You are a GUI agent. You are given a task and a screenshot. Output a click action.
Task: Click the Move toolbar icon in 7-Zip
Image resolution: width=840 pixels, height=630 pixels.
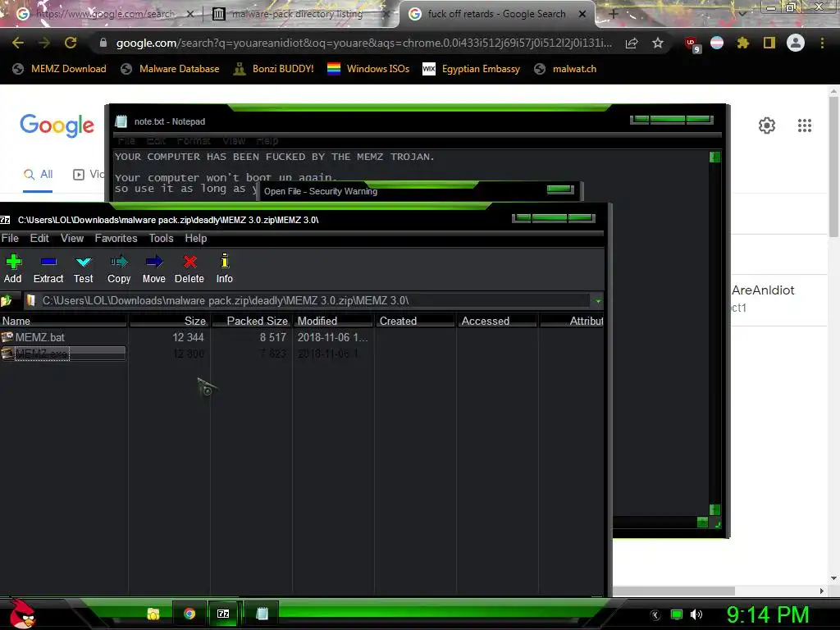(153, 268)
